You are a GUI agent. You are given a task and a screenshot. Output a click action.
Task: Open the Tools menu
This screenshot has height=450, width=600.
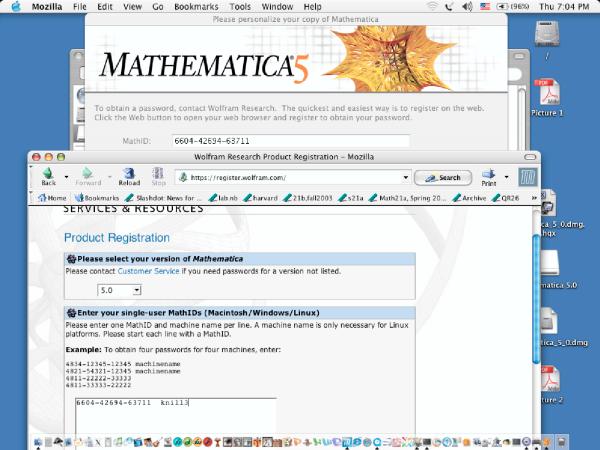coord(240,6)
